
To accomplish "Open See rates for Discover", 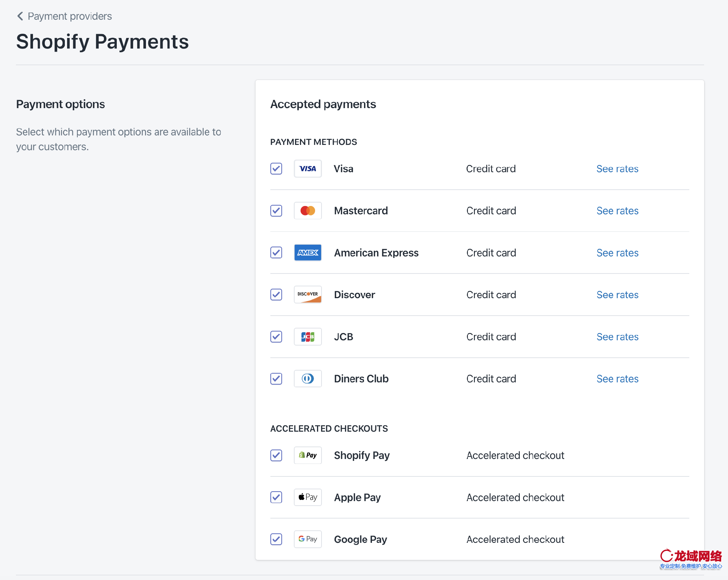I will pyautogui.click(x=617, y=295).
